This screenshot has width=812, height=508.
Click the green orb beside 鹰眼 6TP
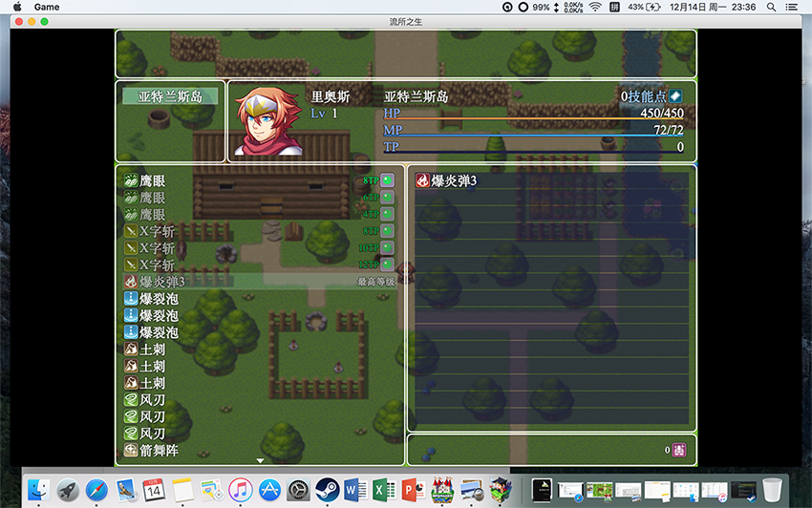[x=387, y=198]
